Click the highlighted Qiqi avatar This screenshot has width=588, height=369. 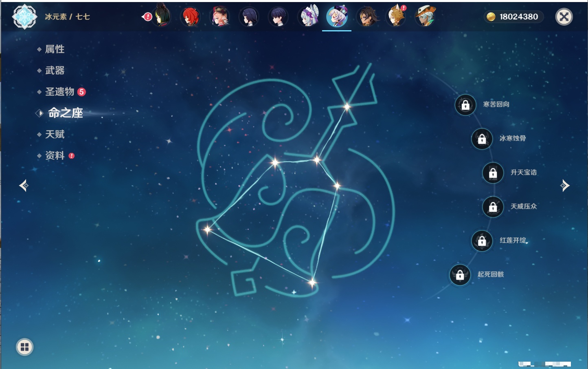(337, 17)
